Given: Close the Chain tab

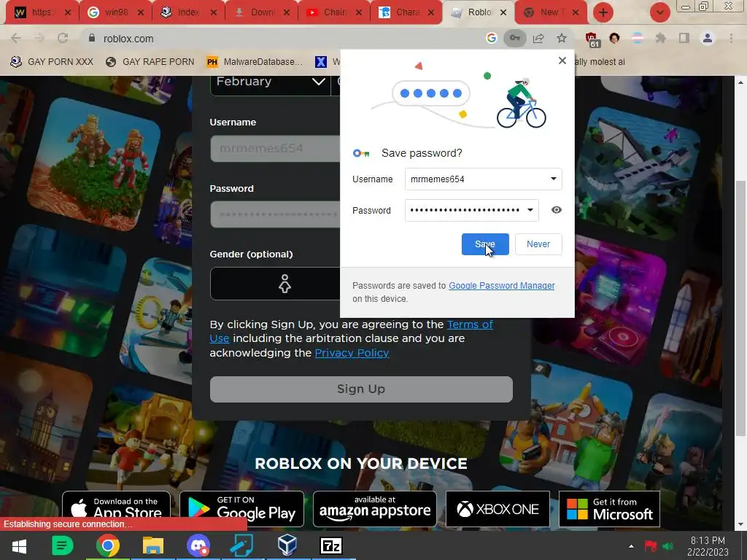Looking at the screenshot, I should [359, 12].
